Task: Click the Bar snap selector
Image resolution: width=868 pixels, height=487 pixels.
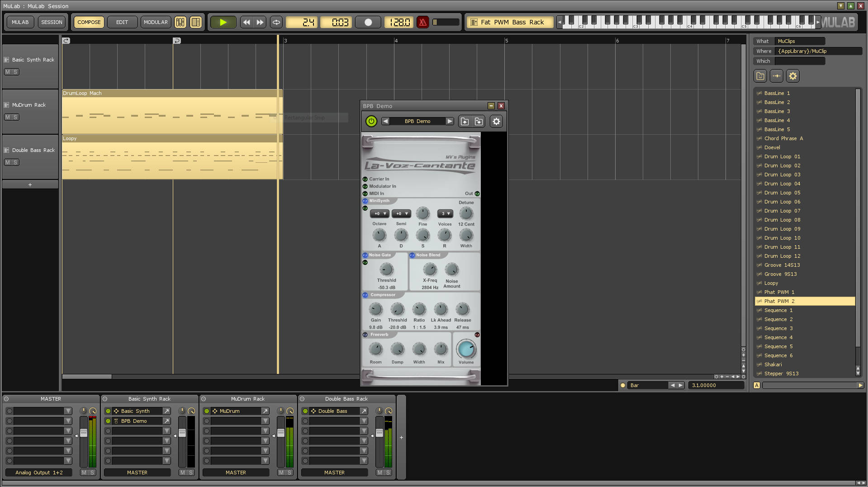Action: click(x=648, y=385)
